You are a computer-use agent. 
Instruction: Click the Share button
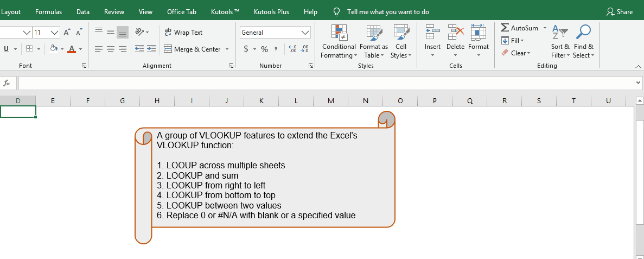(x=620, y=12)
